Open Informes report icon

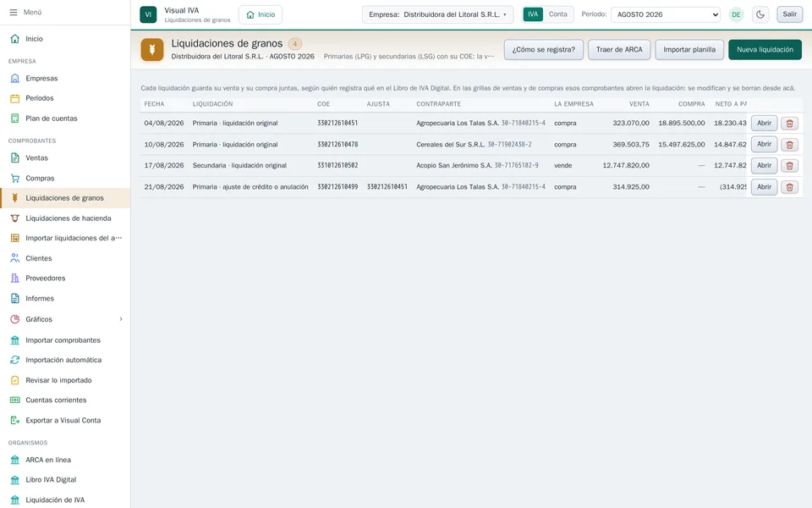pyautogui.click(x=15, y=299)
